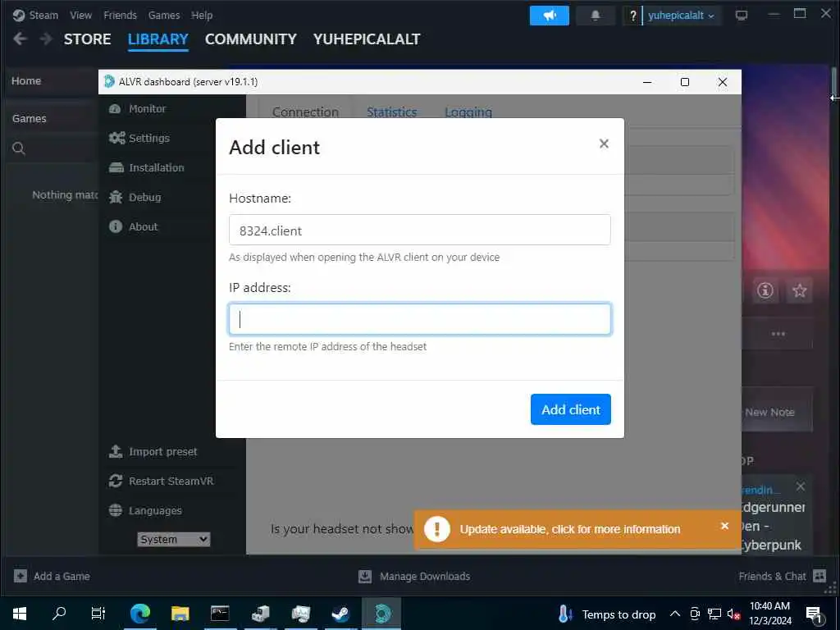Click Steam Big Picture monitor icon

pos(742,16)
